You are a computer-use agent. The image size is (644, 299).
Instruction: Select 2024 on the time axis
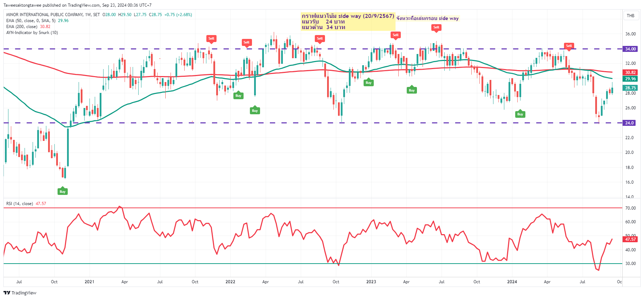[x=512, y=282]
